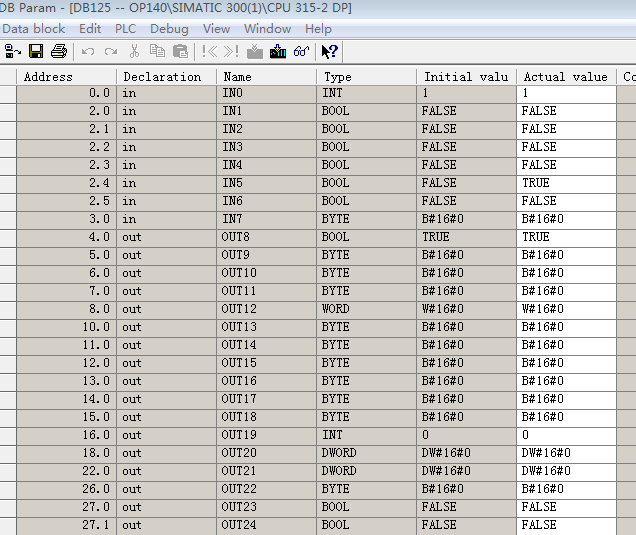
Task: Select the OUT22 name cell
Action: point(266,489)
